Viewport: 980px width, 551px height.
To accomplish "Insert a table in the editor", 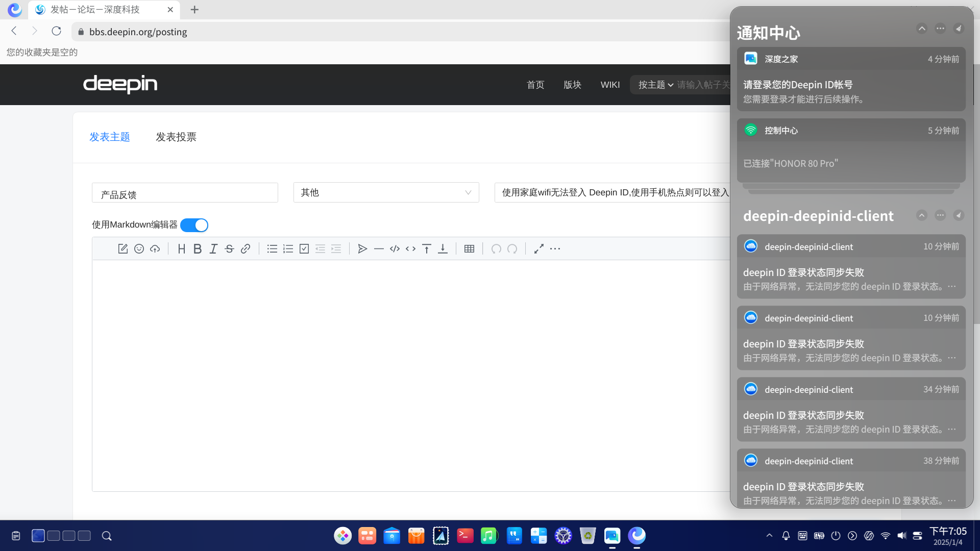I will tap(469, 248).
